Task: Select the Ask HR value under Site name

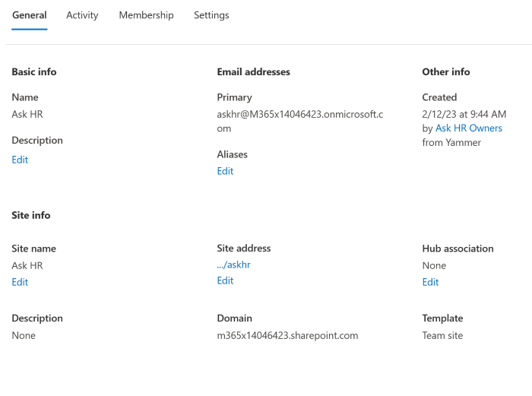Action: (x=27, y=266)
